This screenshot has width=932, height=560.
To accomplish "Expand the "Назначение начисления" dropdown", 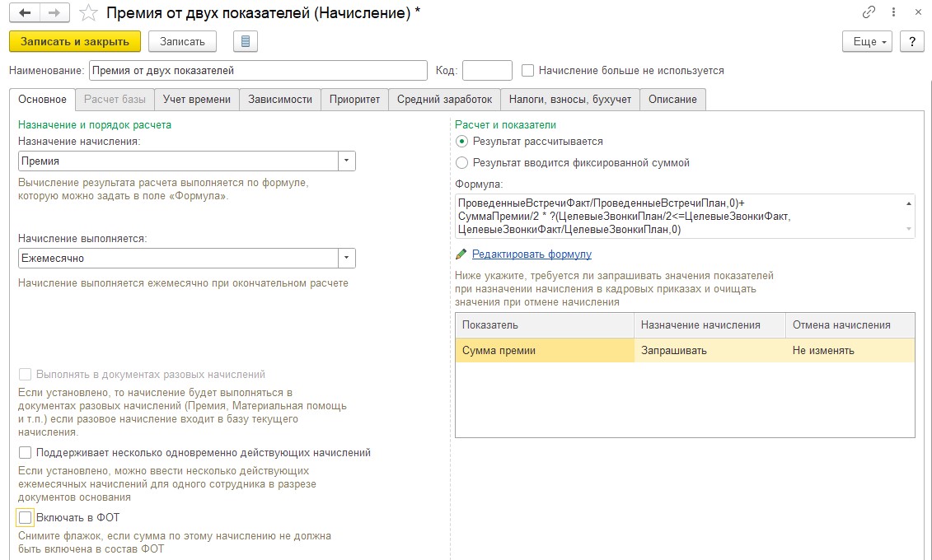I will coord(347,161).
